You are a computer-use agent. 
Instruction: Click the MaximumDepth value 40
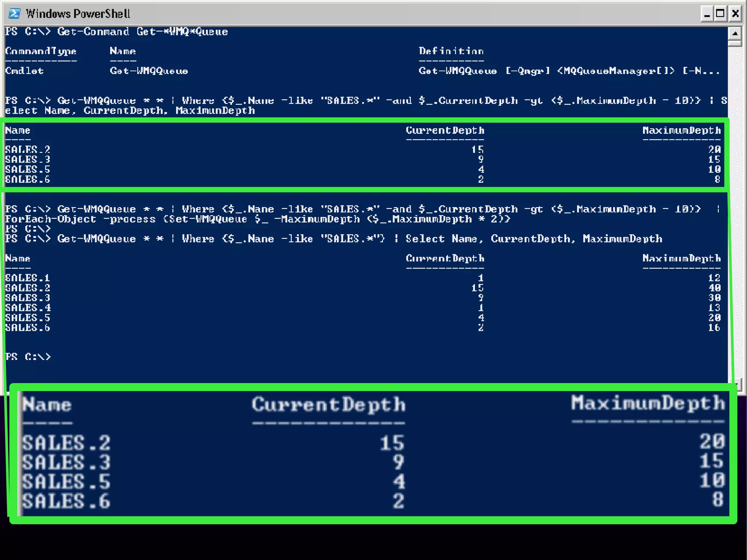click(714, 288)
